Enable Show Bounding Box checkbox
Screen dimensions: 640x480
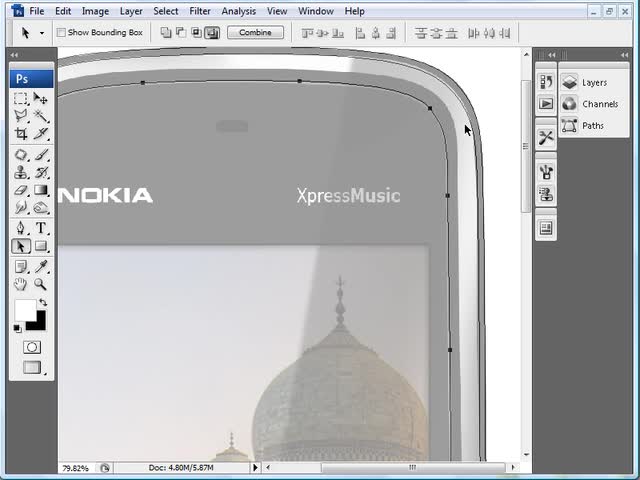(61, 32)
